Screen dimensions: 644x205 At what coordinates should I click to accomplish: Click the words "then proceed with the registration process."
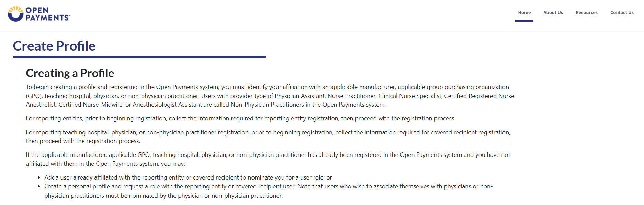point(83,141)
